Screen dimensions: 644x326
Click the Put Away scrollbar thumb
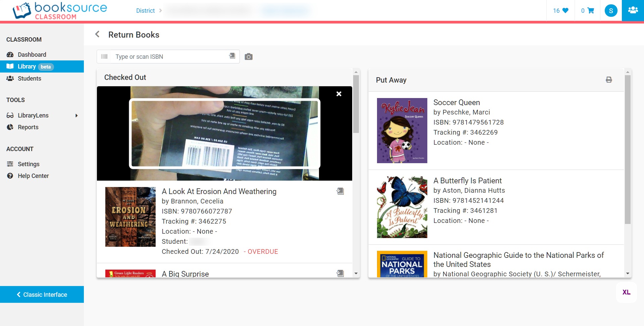(628, 149)
